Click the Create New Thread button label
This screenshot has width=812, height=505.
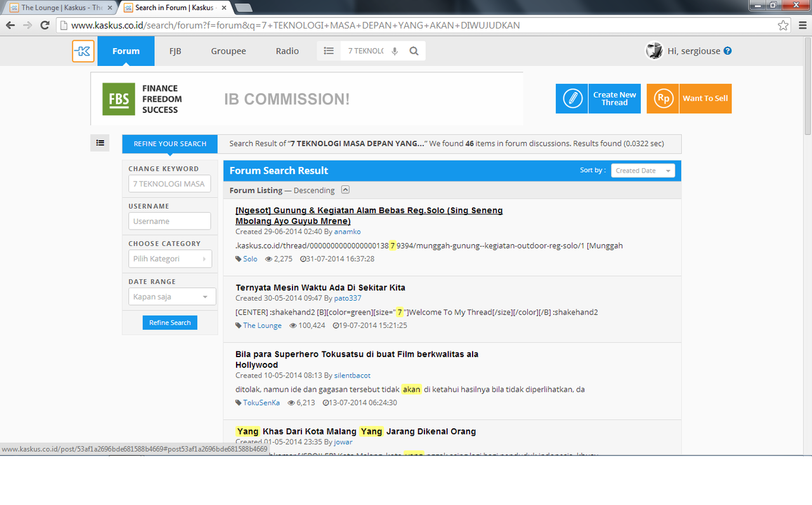615,98
